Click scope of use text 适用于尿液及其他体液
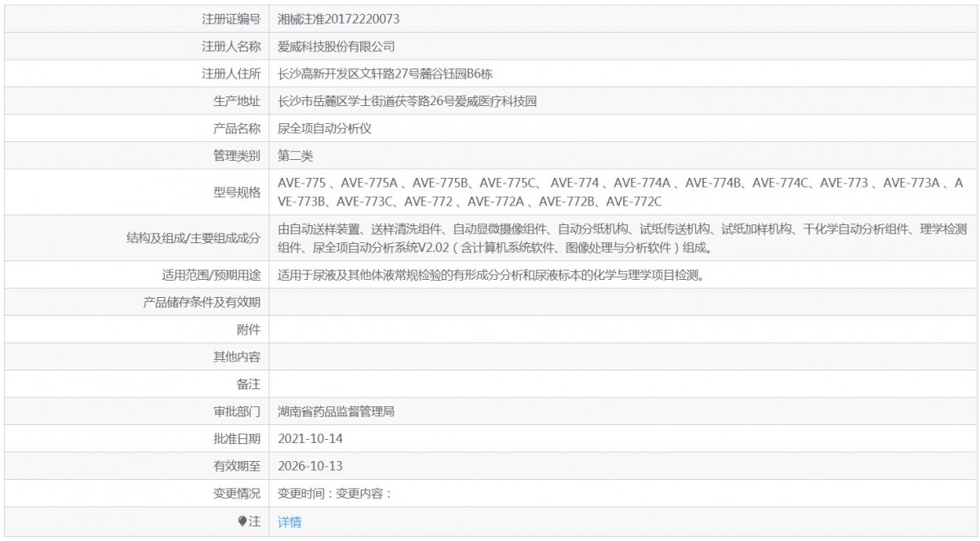The image size is (980, 541). tap(490, 275)
